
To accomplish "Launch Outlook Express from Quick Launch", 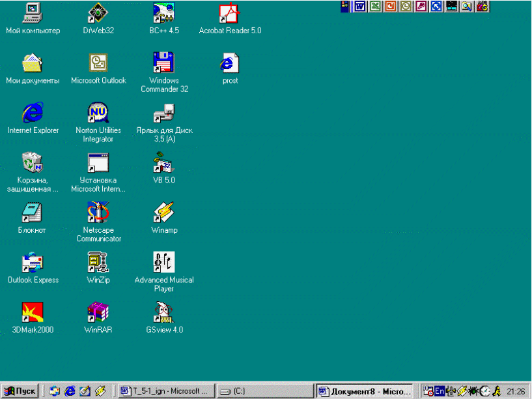I will point(54,391).
